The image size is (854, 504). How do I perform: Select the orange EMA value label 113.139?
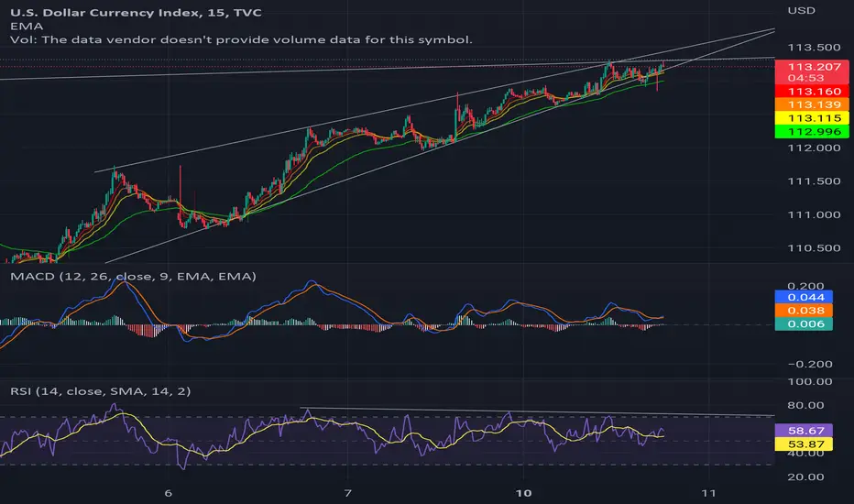(x=812, y=104)
